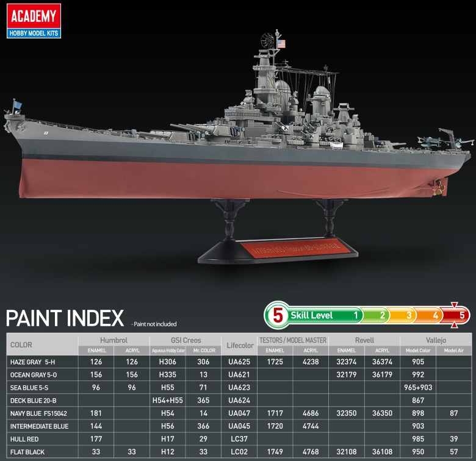Click the DECK BLUE 20-B row label
The image size is (476, 461).
33,401
